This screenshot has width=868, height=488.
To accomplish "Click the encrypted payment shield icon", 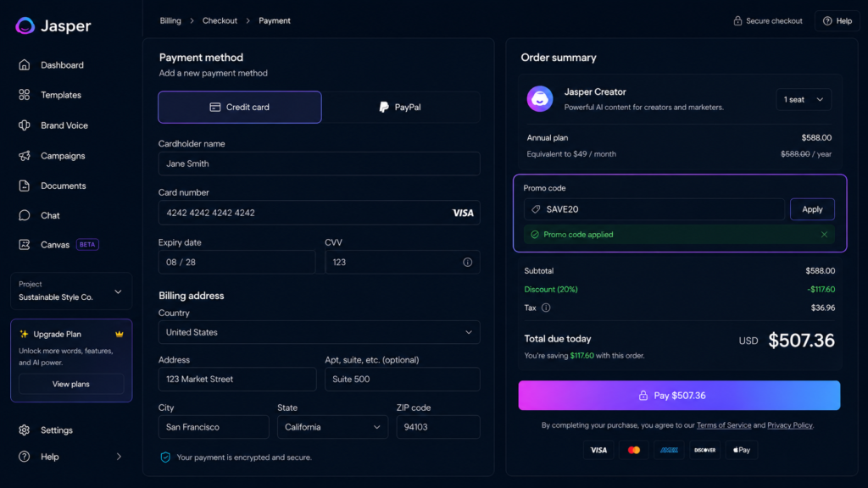I will point(165,457).
